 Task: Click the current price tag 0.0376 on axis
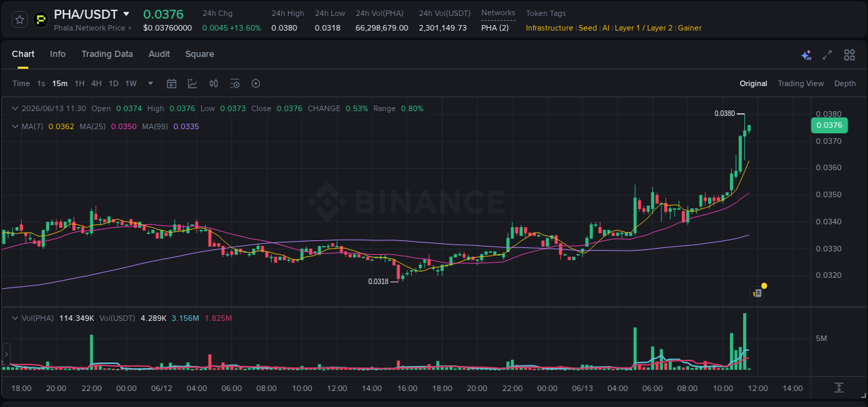click(x=828, y=126)
